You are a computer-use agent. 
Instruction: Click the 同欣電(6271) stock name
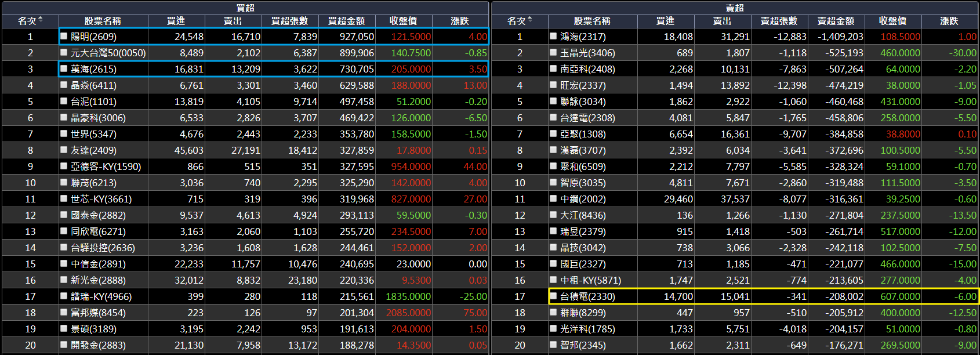coord(98,231)
